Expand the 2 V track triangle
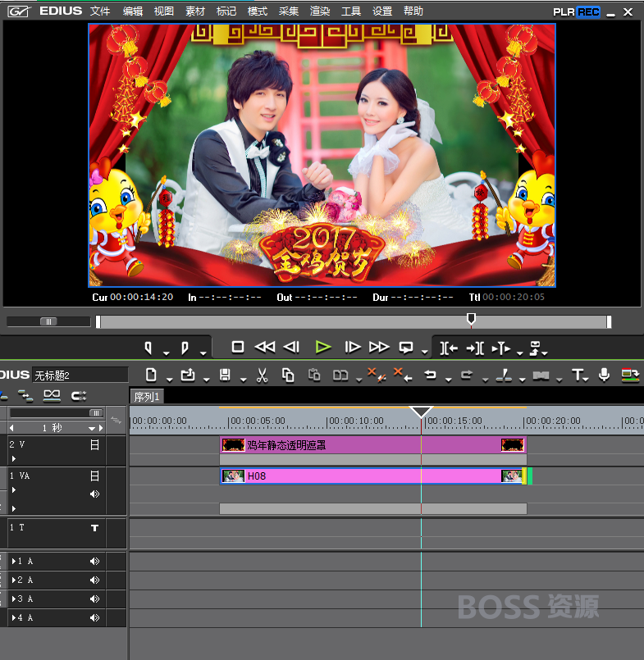This screenshot has width=644, height=660. (x=13, y=458)
